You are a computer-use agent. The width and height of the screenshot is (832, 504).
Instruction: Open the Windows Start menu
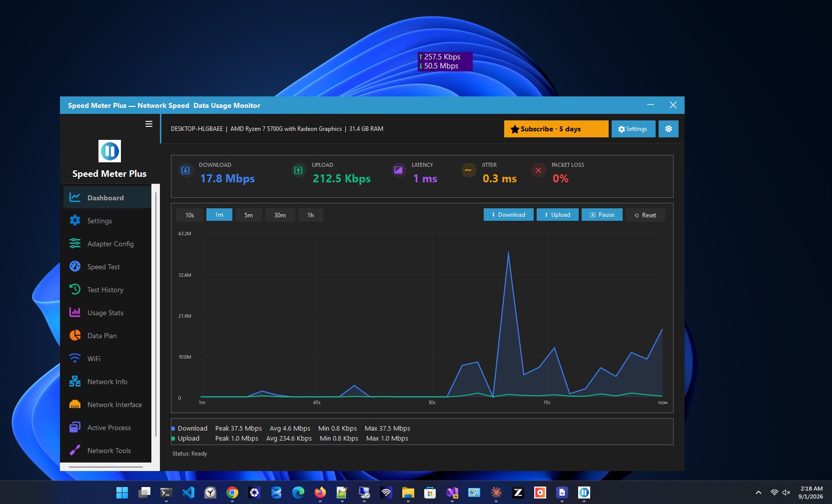pyautogui.click(x=122, y=493)
